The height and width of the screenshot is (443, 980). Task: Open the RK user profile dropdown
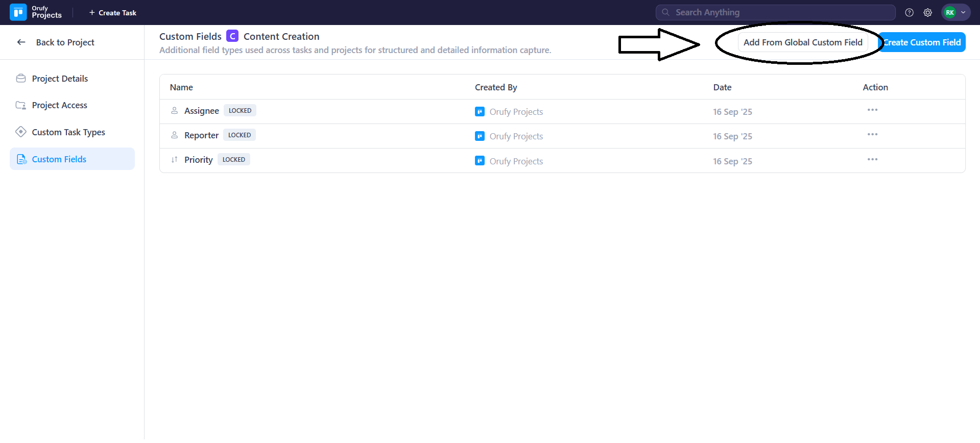tap(955, 13)
